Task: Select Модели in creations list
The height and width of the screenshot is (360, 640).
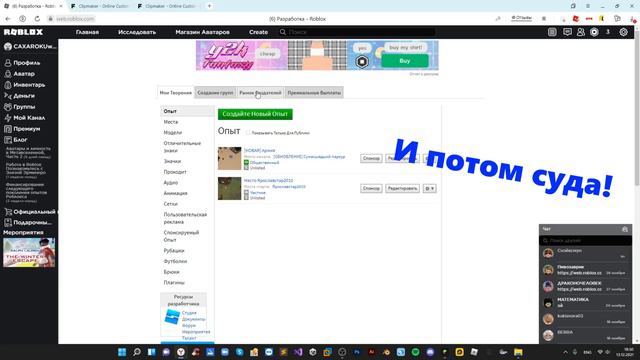Action: [173, 133]
